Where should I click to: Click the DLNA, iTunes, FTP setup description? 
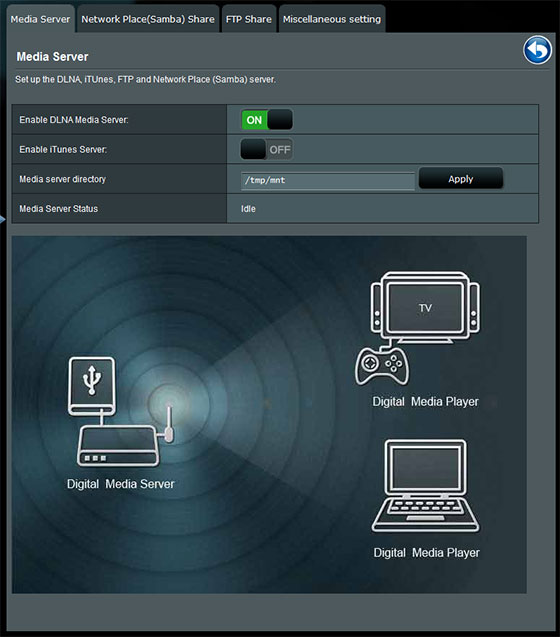pos(145,79)
